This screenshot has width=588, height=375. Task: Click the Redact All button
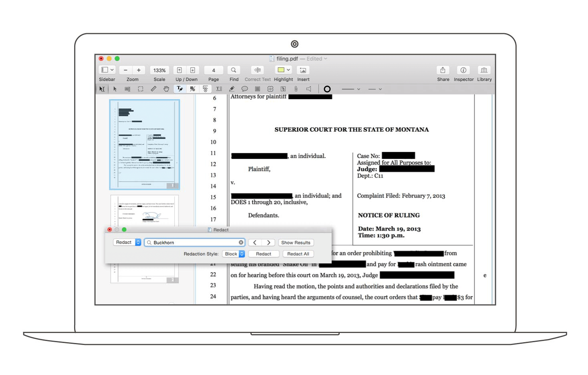click(x=298, y=254)
